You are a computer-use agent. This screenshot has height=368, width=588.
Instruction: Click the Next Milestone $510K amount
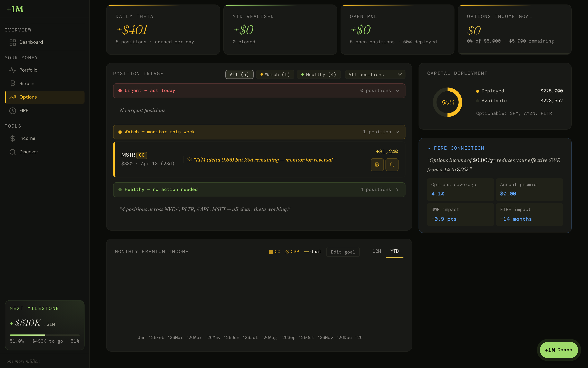click(28, 323)
